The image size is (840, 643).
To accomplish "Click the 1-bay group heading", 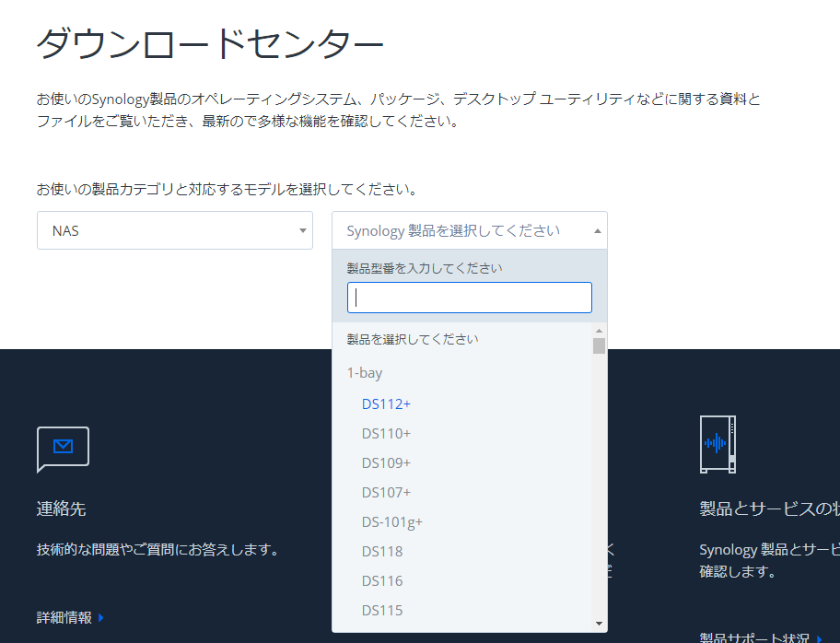I will tap(365, 373).
